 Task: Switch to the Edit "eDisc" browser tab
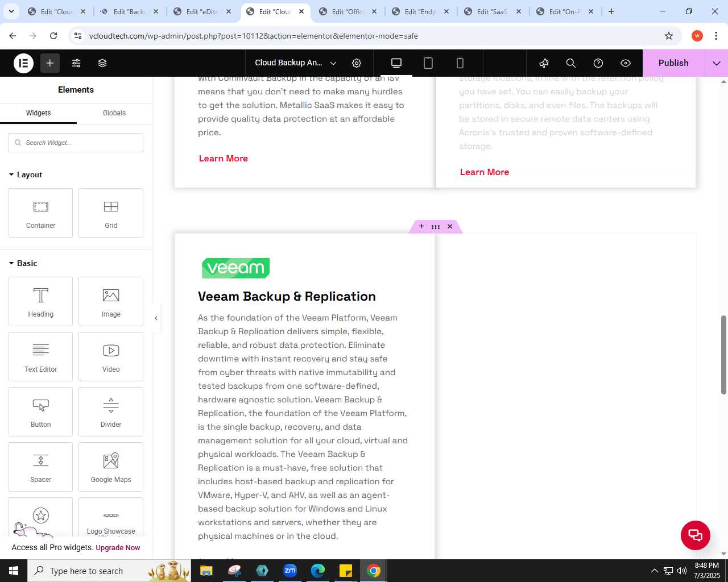(x=202, y=11)
